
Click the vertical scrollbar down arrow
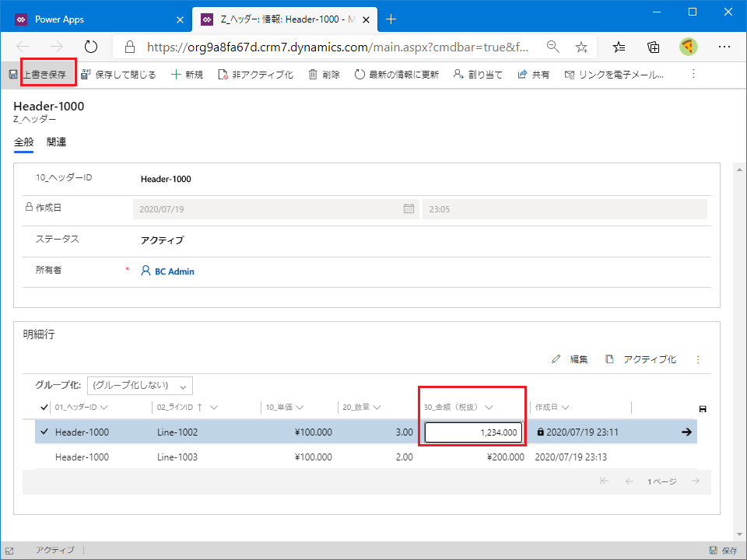tap(739, 534)
